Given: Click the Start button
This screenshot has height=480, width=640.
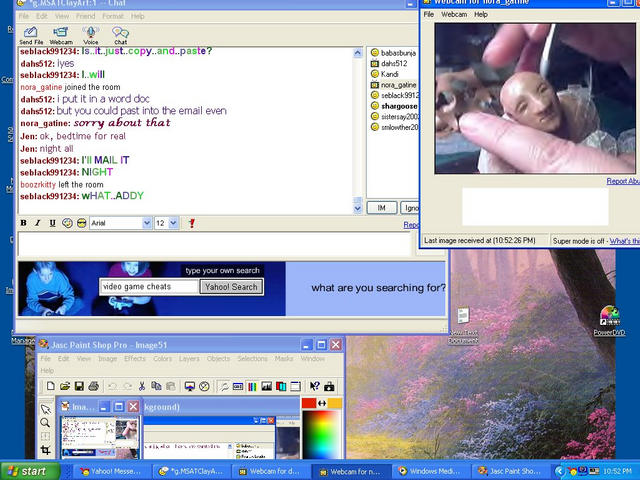Looking at the screenshot, I should click(x=29, y=471).
